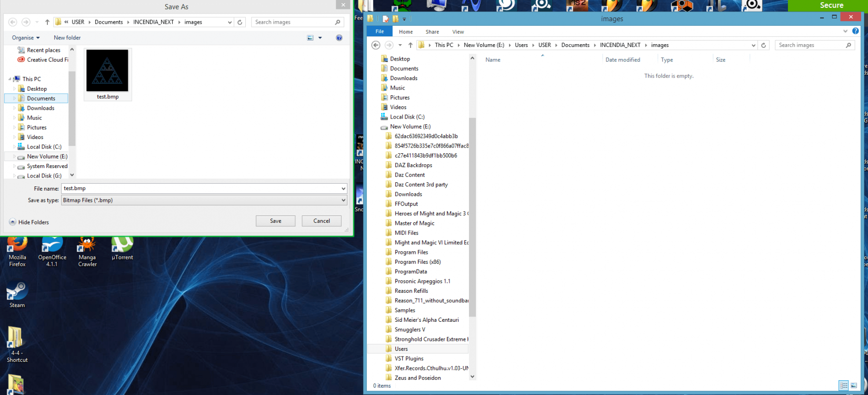Select the 4-4 Shortcut desktop folder
The height and width of the screenshot is (395, 868).
[17, 344]
